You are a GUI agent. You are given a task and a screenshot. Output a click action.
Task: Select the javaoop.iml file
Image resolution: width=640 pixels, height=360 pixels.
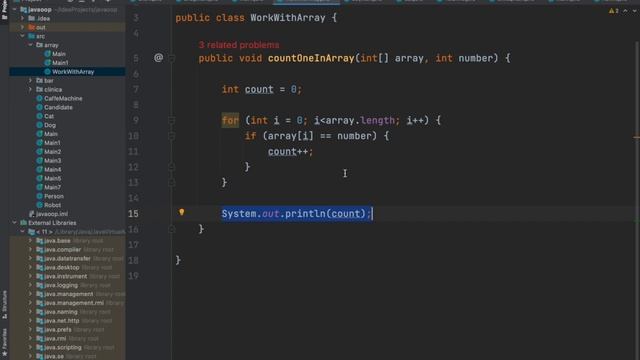52,214
